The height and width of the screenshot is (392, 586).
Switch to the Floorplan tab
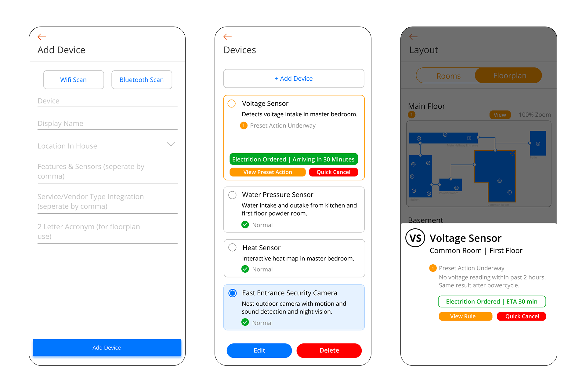tap(509, 76)
